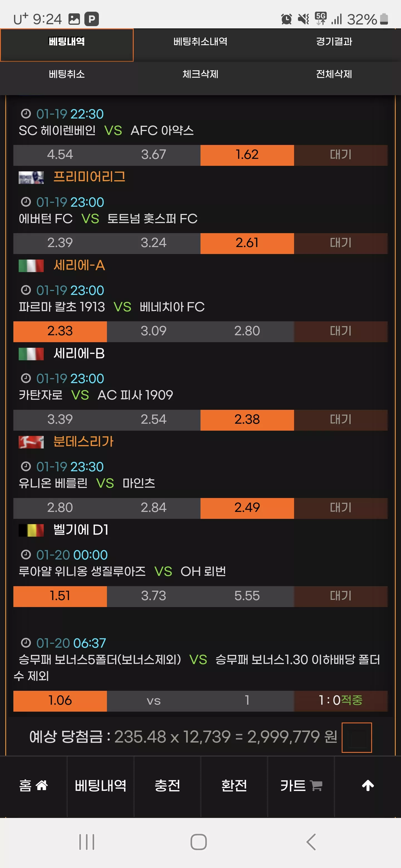Image resolution: width=401 pixels, height=868 pixels.
Task: Switch to the 베팅취소내역 tab
Action: point(200,41)
